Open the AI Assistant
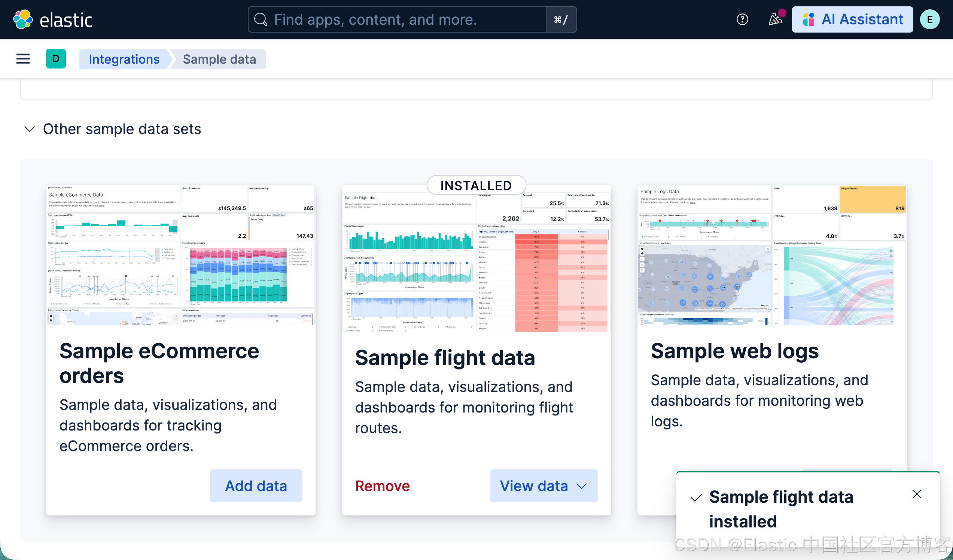This screenshot has height=560, width=953. pos(852,20)
